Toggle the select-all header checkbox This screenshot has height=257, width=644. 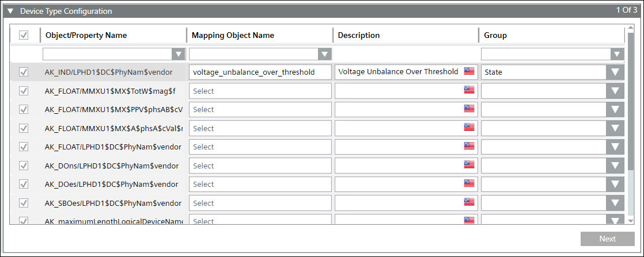tap(24, 36)
